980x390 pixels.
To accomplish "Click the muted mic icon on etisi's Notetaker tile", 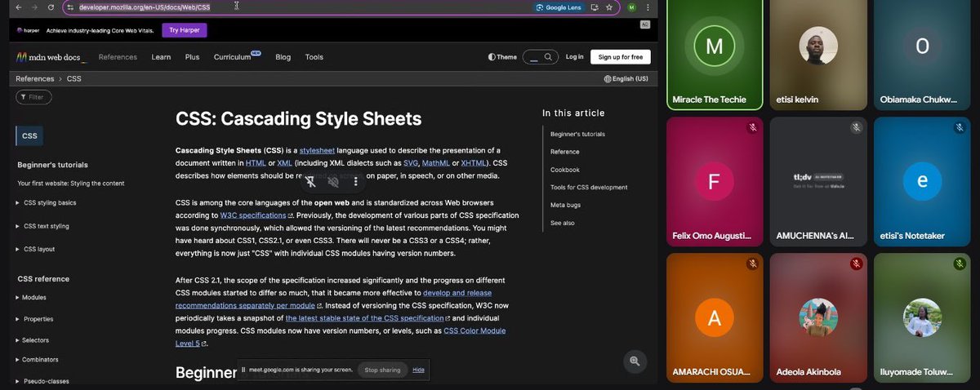I will (960, 127).
